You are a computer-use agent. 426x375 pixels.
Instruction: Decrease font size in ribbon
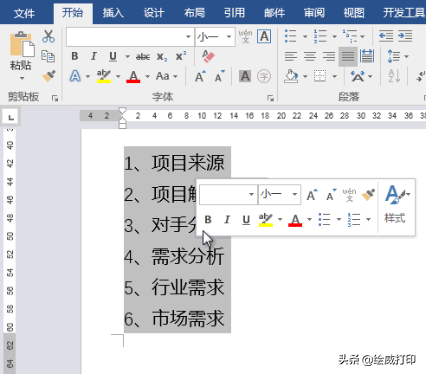click(219, 76)
